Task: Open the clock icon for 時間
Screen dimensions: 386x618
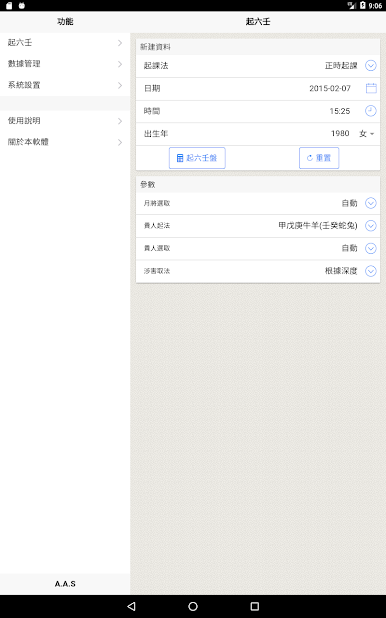Action: point(371,111)
